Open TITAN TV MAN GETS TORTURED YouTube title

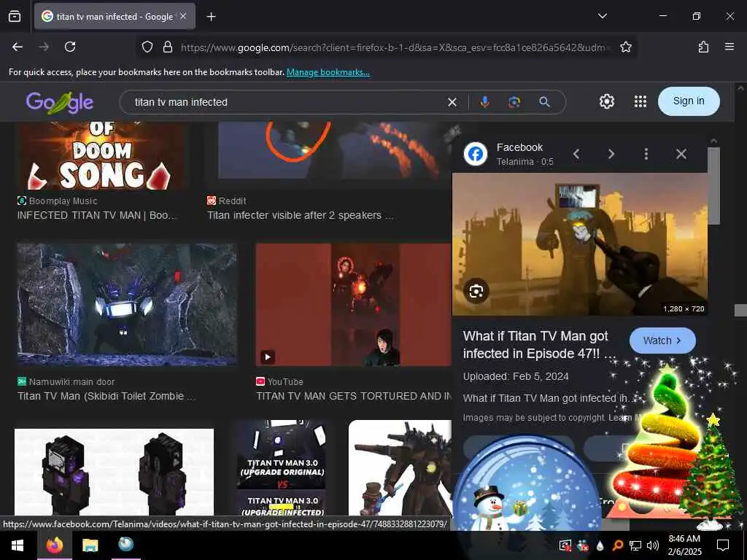point(354,396)
